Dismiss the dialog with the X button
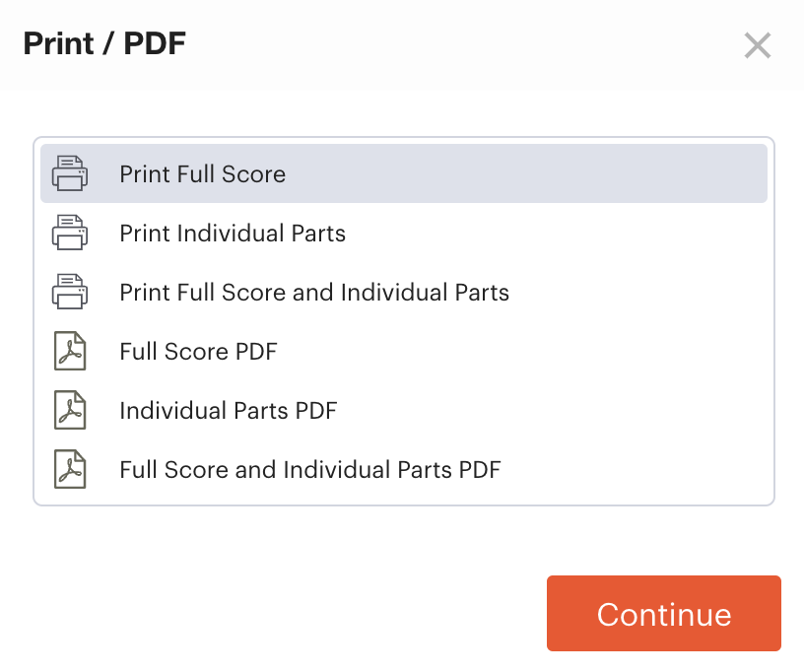The height and width of the screenshot is (672, 804). tap(758, 45)
